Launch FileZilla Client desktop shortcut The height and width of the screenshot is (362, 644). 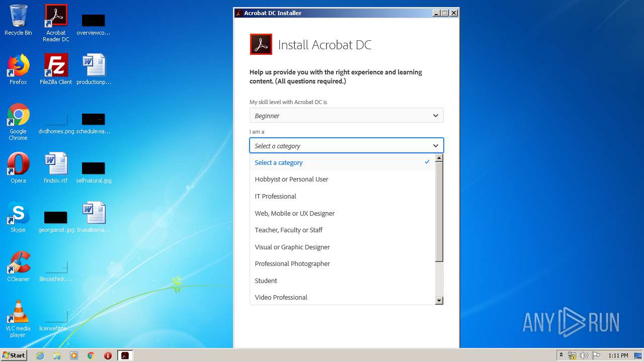tap(56, 69)
